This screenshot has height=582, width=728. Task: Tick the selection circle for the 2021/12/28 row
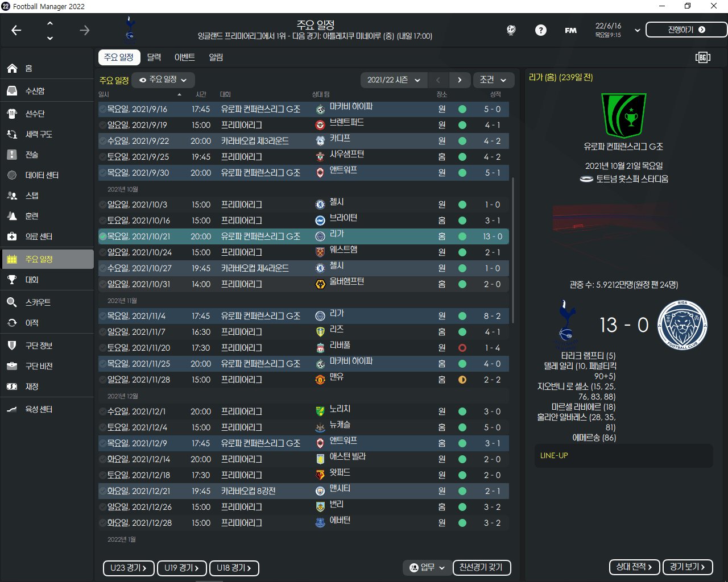point(102,523)
